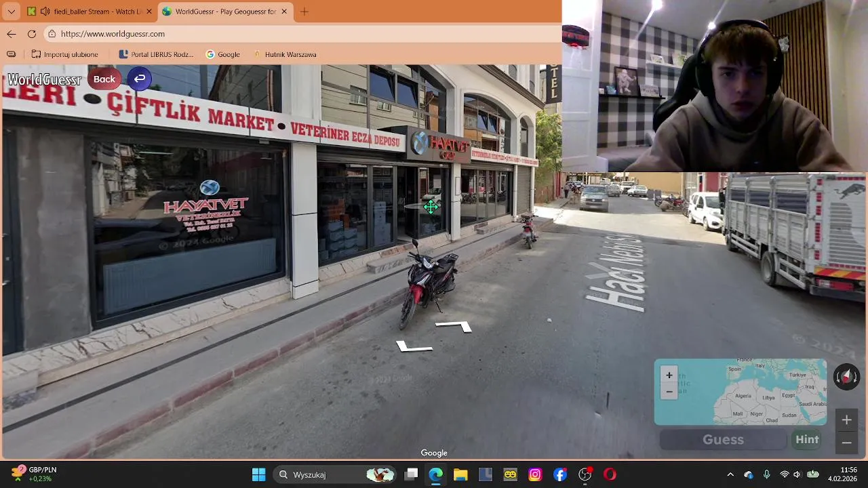This screenshot has height=488, width=868.
Task: Move forward using the upper street arrow
Action: pyautogui.click(x=454, y=327)
